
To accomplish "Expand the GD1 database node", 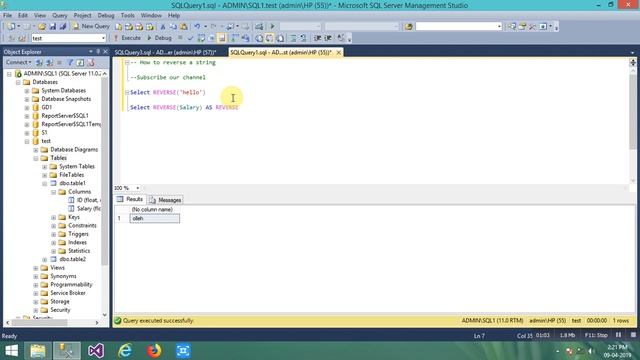I will (27, 107).
